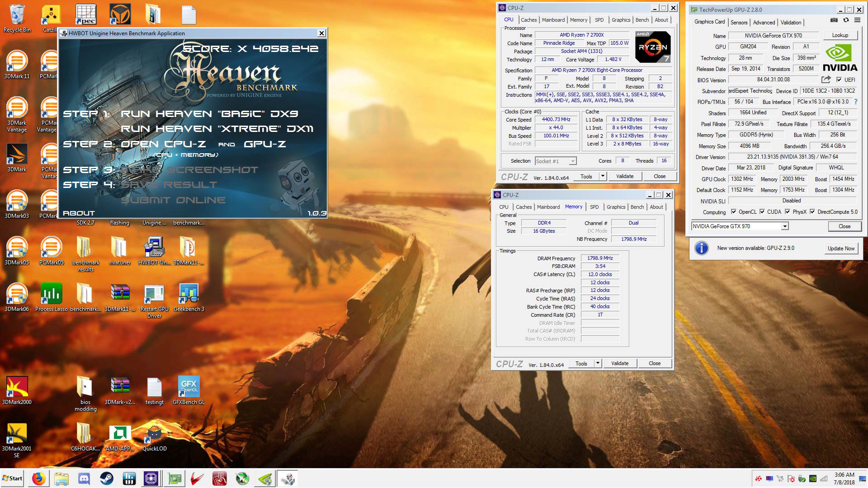Click Open CPU-Z in Heaven app

pos(163,144)
